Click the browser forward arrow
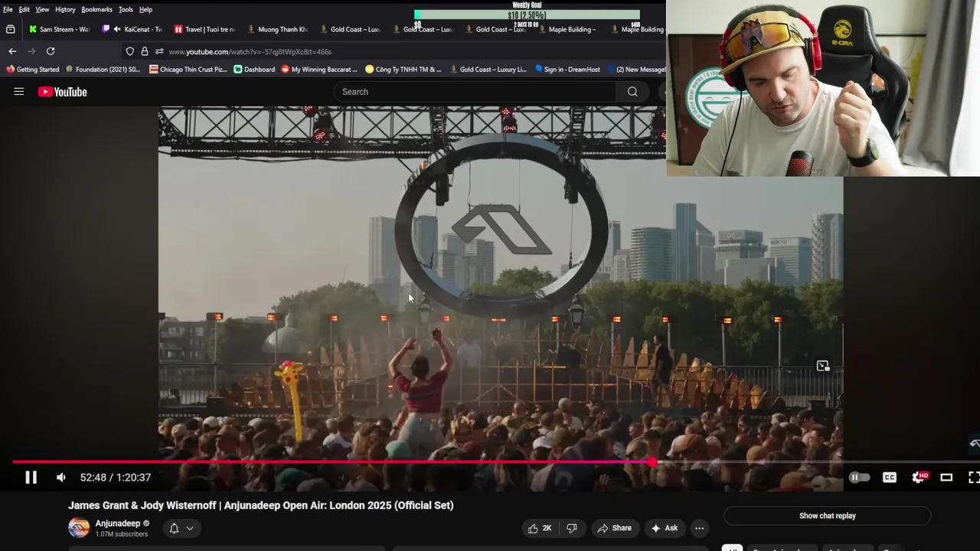The height and width of the screenshot is (551, 980). pos(31,51)
